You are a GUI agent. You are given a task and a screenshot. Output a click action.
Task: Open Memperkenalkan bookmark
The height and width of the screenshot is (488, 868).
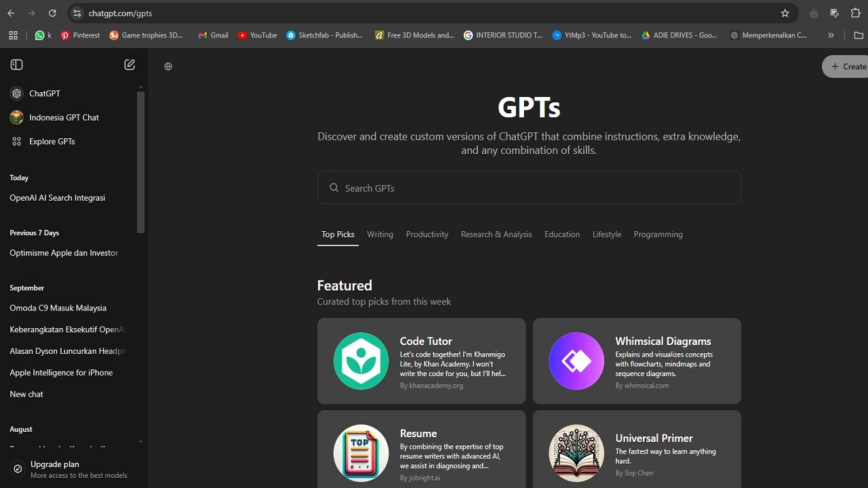point(768,35)
